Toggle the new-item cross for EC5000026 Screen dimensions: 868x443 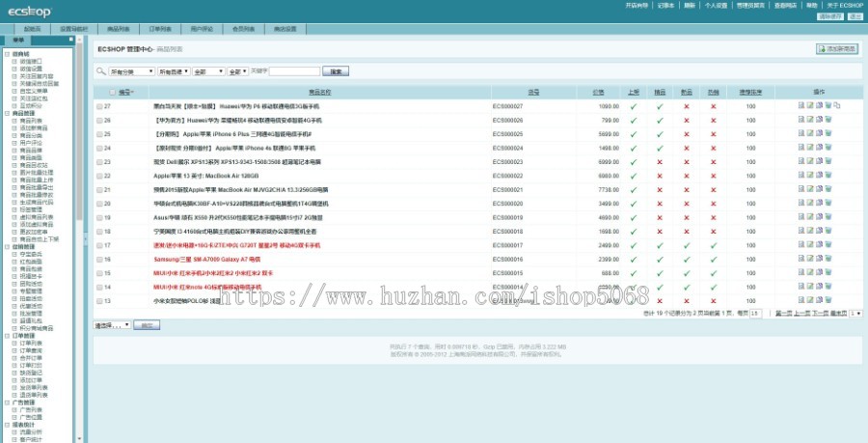point(687,121)
